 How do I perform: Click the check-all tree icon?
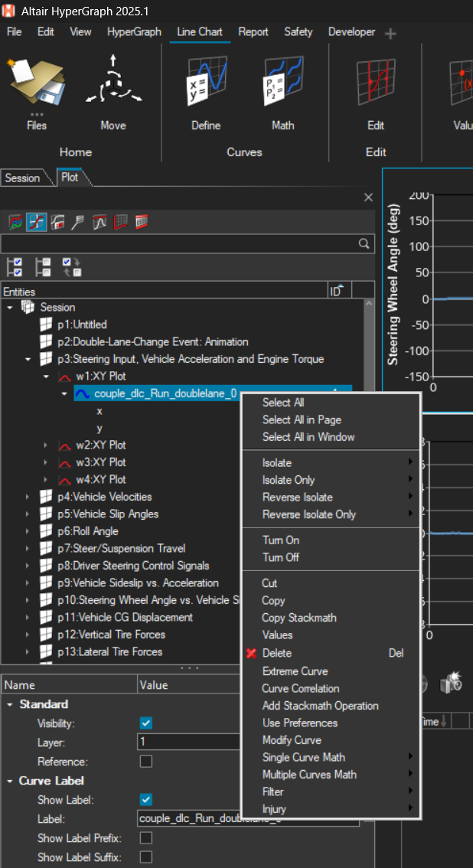click(15, 266)
